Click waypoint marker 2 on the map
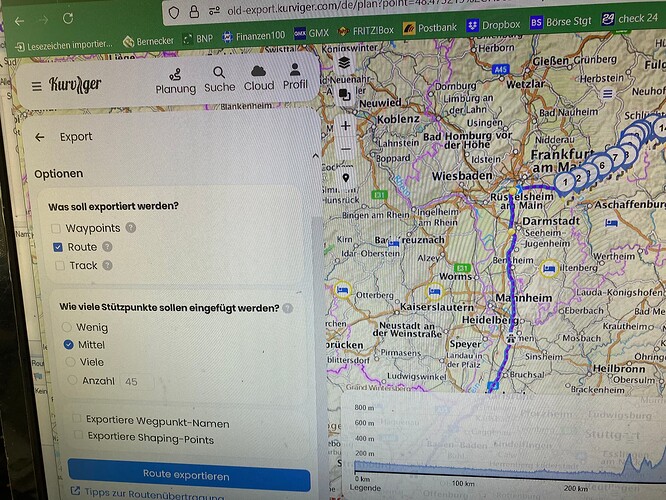The width and height of the screenshot is (666, 500). (579, 178)
